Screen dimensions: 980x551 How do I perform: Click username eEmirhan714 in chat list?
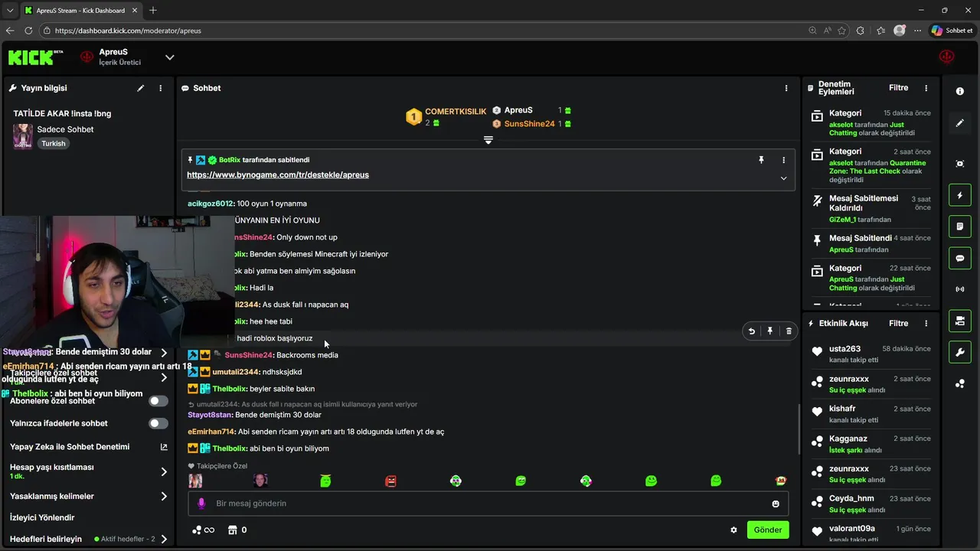coord(212,432)
